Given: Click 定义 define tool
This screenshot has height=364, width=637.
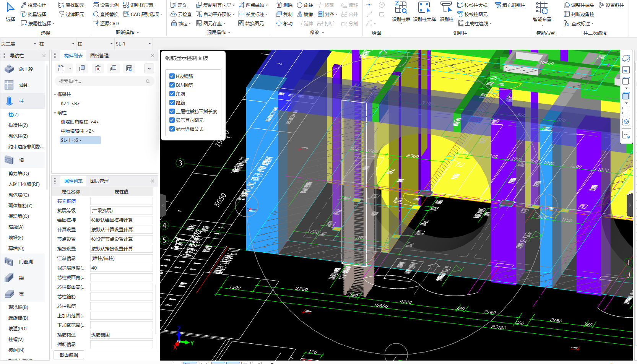Looking at the screenshot, I should tap(179, 5).
